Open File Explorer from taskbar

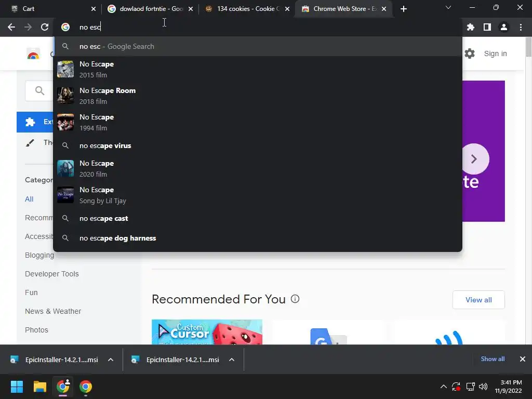(39, 387)
